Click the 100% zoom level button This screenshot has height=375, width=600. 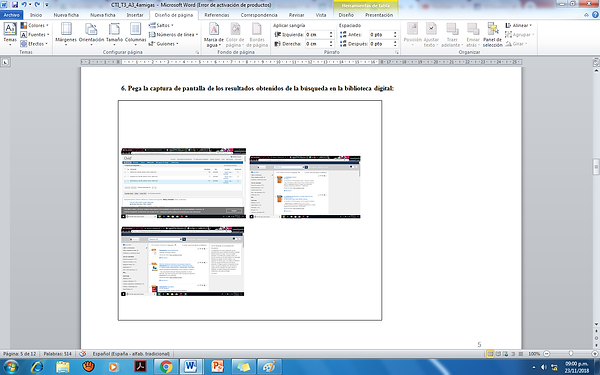(x=534, y=354)
